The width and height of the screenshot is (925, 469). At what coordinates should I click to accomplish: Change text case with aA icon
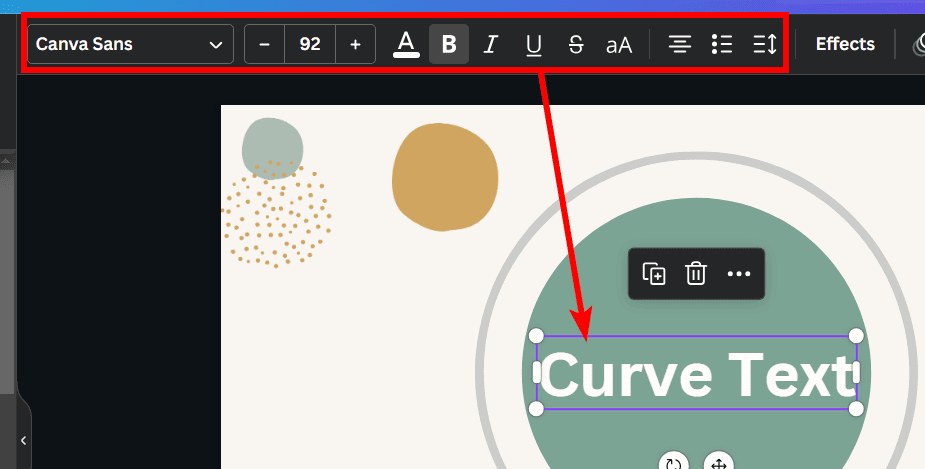(x=619, y=45)
